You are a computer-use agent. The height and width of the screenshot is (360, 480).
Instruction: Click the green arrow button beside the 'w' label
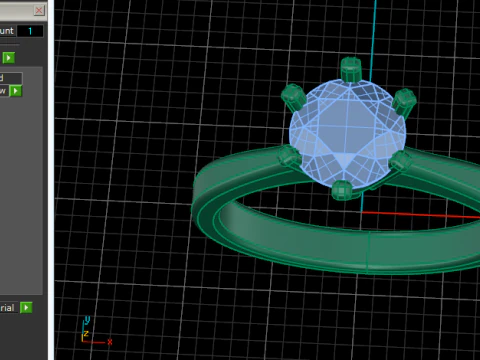pyautogui.click(x=15, y=91)
